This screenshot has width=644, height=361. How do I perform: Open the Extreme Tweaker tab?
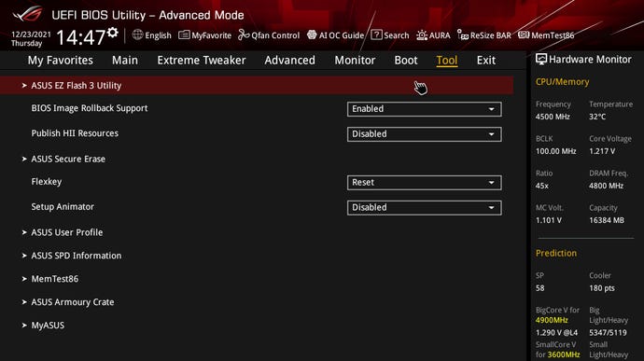[x=202, y=61]
